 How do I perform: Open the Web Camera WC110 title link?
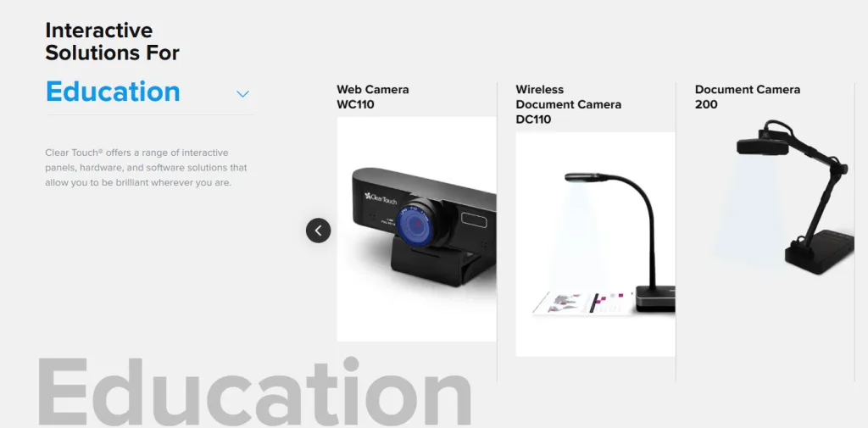pos(373,97)
